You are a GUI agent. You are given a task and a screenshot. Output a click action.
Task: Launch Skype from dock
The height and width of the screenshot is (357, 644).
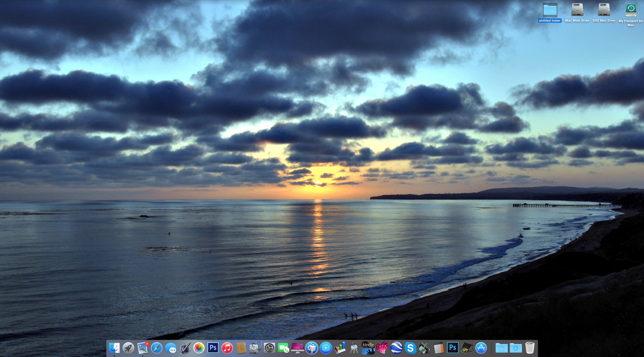point(410,348)
